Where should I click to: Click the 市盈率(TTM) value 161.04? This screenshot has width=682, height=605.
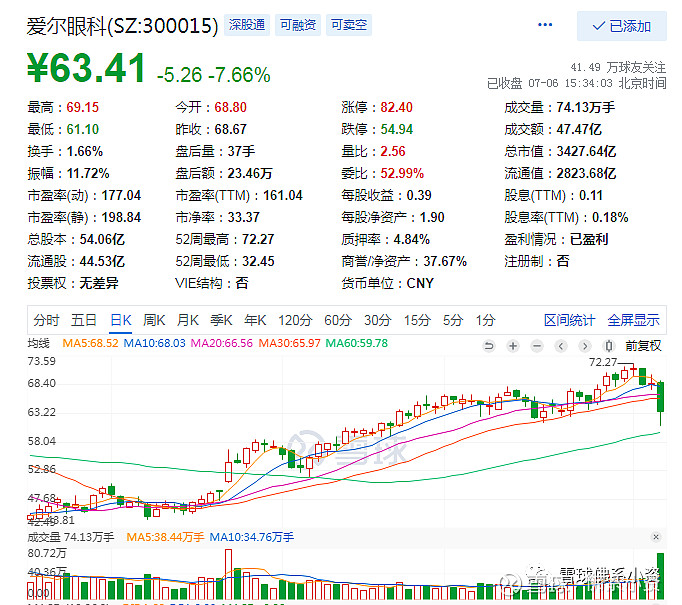coord(283,196)
